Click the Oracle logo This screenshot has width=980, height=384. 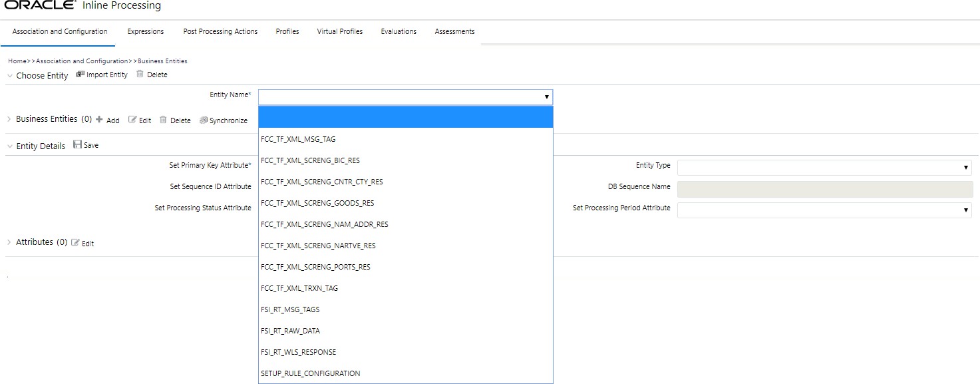(41, 5)
